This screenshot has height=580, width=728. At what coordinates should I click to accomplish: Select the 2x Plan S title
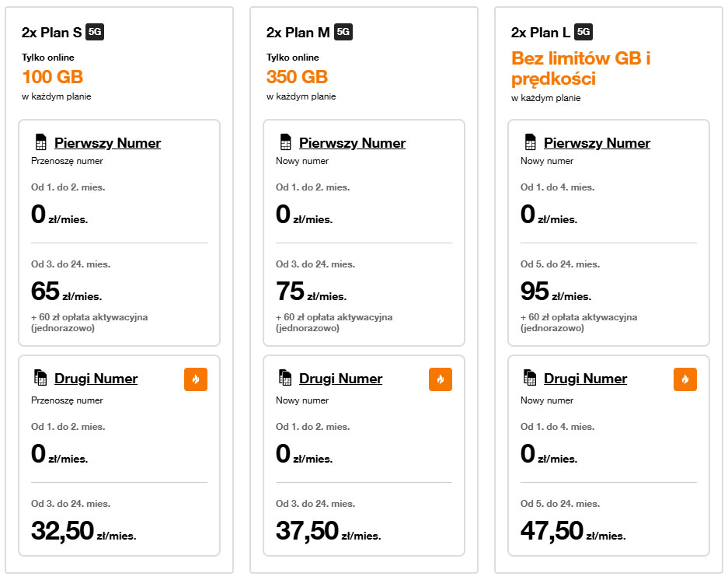pos(51,32)
